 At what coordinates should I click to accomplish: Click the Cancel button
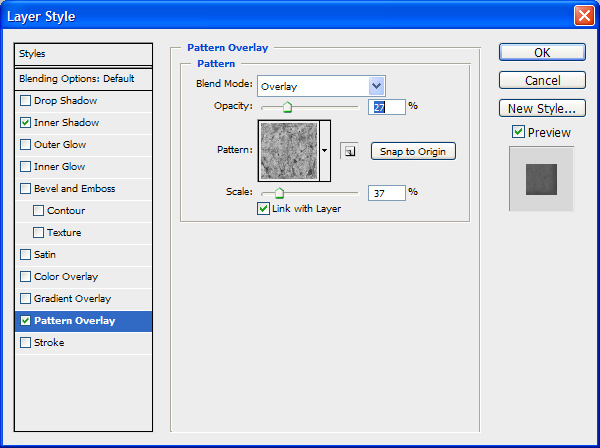[x=542, y=80]
